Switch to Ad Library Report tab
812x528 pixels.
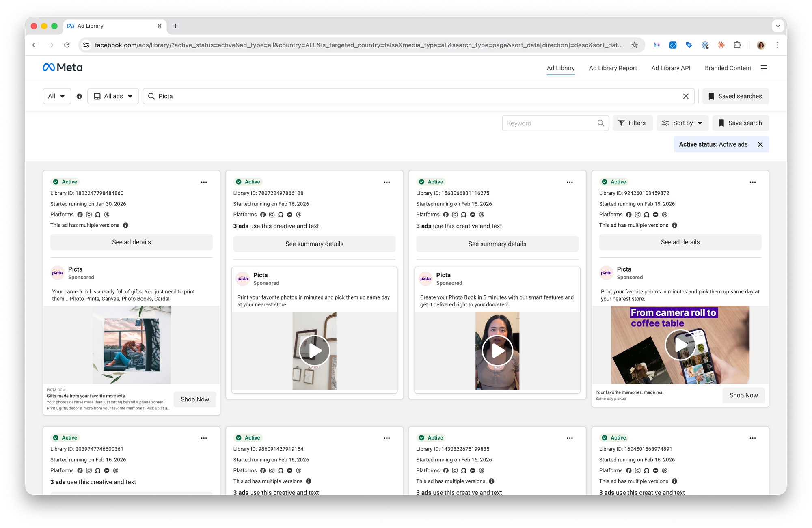point(613,68)
